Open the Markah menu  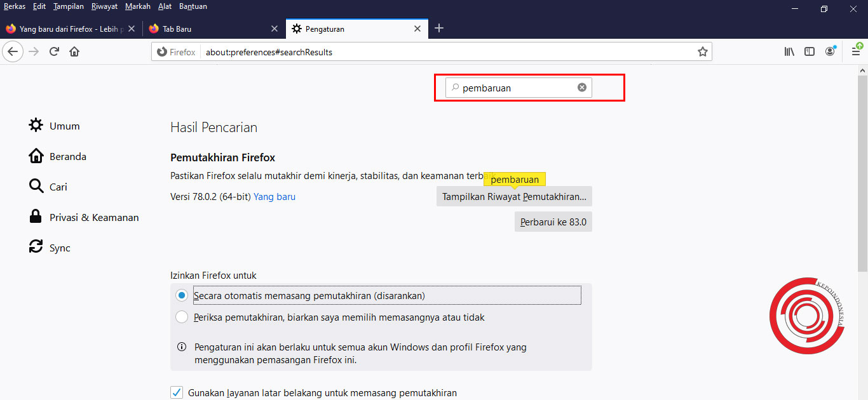coord(138,6)
